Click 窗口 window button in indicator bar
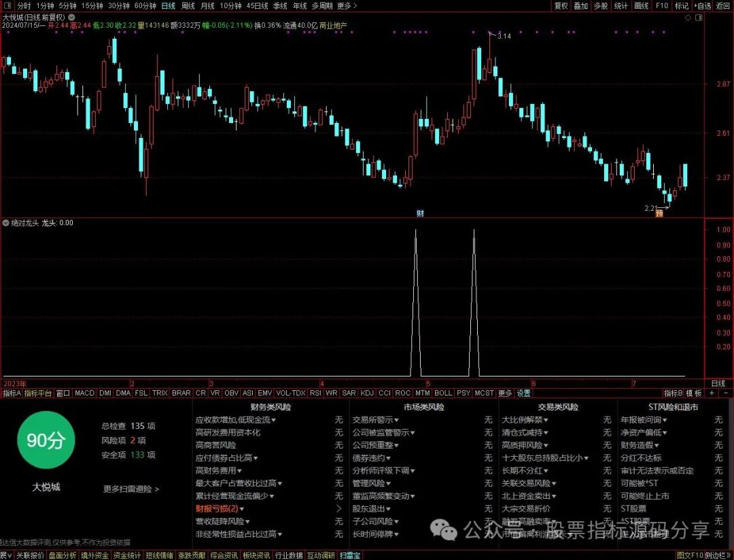 pos(63,393)
